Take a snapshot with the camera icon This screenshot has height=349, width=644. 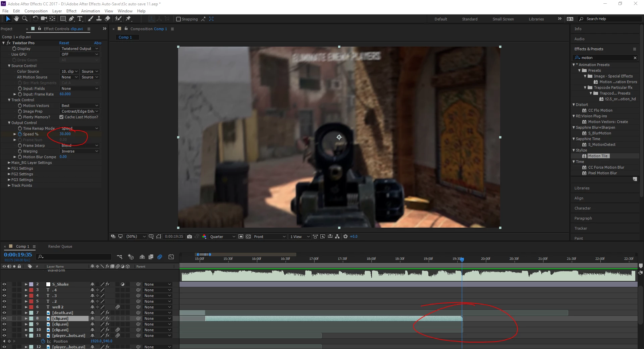pos(190,237)
